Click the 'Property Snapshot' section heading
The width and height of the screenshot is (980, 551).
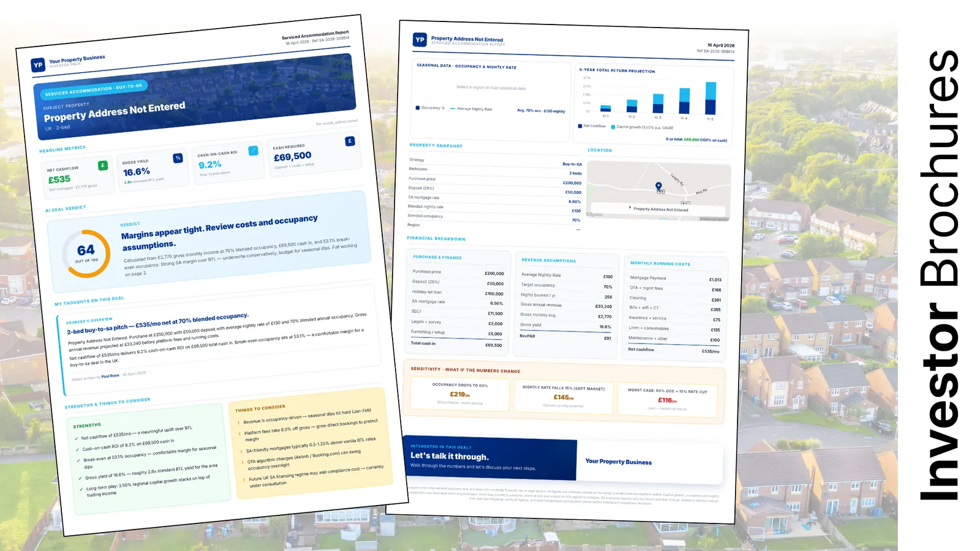[436, 146]
